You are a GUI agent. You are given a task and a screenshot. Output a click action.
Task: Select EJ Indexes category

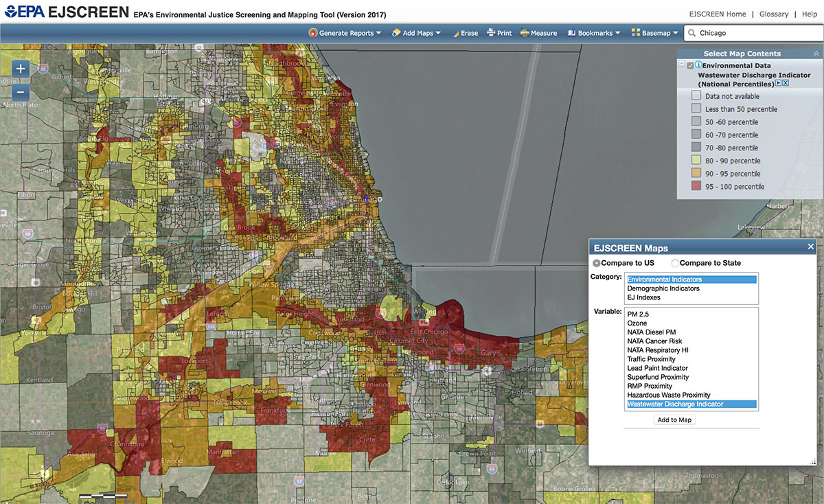(x=691, y=297)
